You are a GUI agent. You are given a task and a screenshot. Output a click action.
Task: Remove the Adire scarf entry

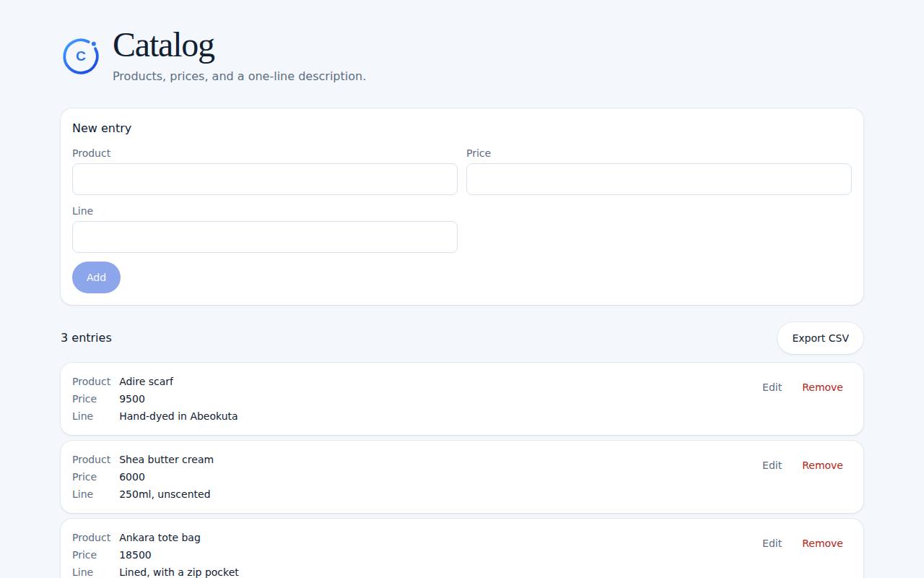pyautogui.click(x=822, y=387)
